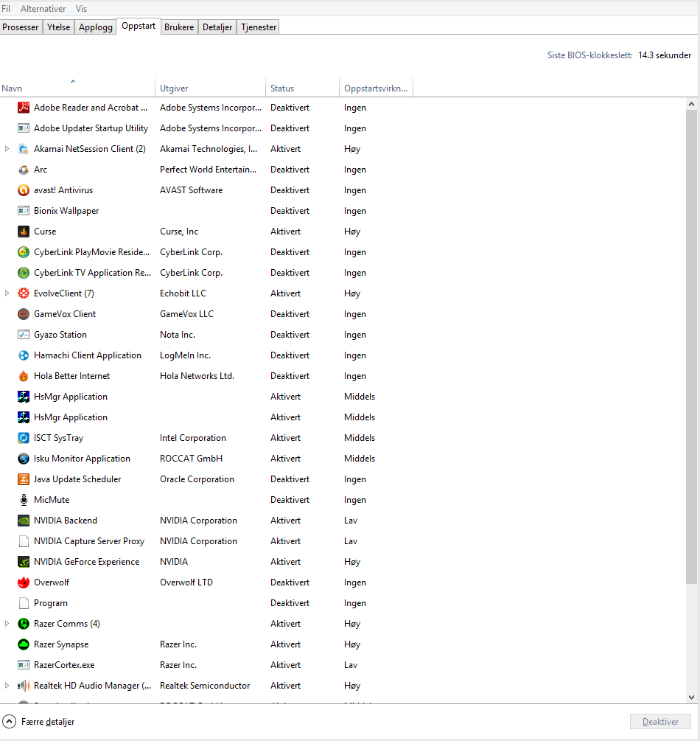Sort by the Status column header
The width and height of the screenshot is (700, 741).
coord(302,88)
